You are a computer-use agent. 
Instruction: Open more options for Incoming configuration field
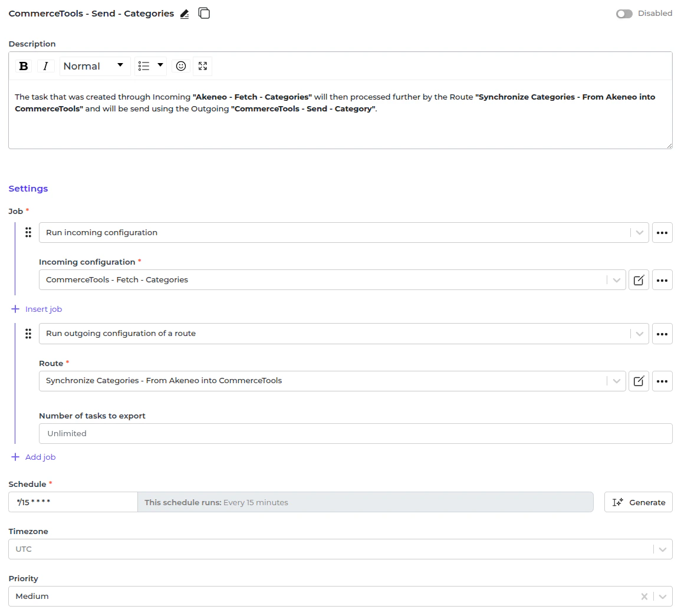click(x=662, y=280)
